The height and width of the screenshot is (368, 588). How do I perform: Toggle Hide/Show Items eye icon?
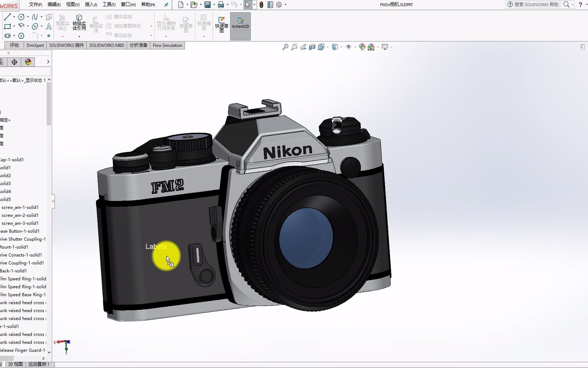point(348,47)
